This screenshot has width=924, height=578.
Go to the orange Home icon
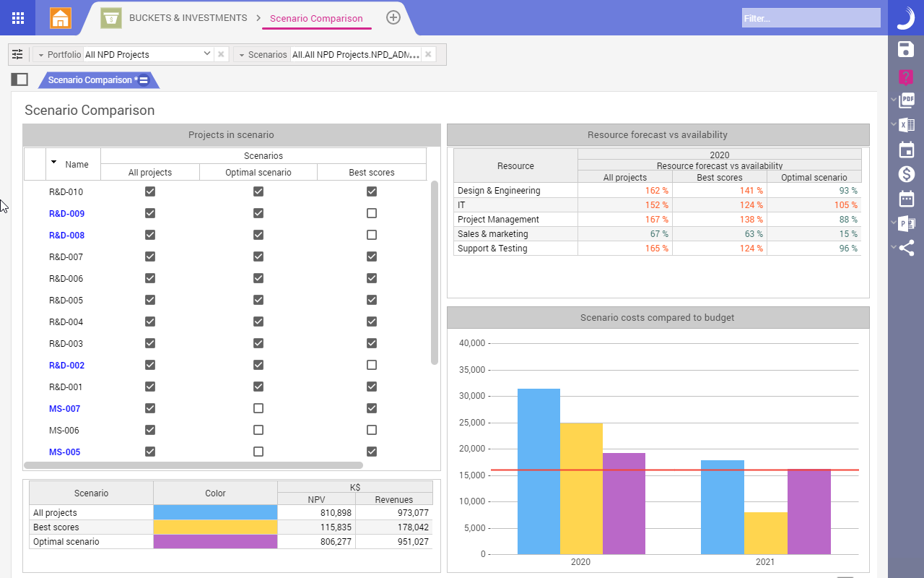click(x=61, y=18)
